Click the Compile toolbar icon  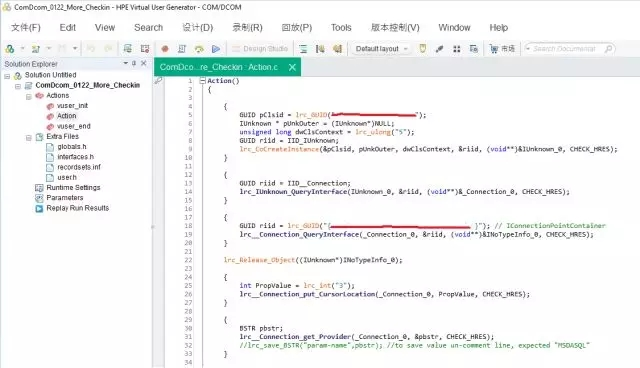pyautogui.click(x=182, y=49)
